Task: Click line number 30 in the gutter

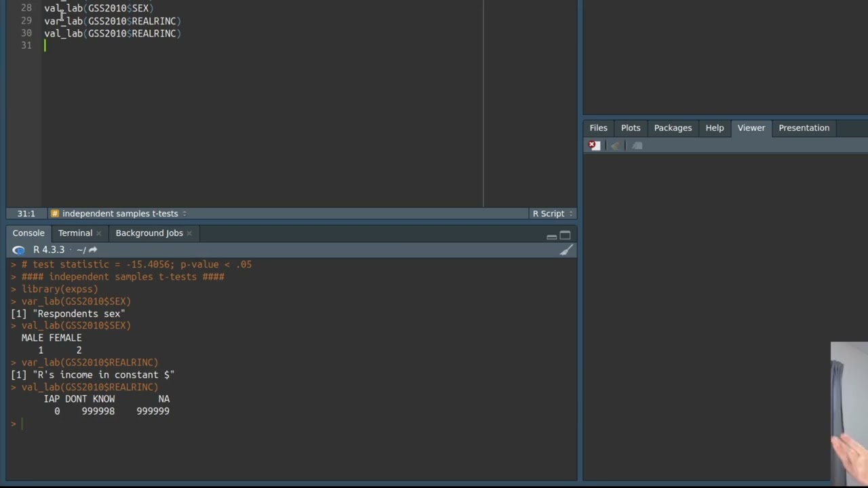Action: 26,33
